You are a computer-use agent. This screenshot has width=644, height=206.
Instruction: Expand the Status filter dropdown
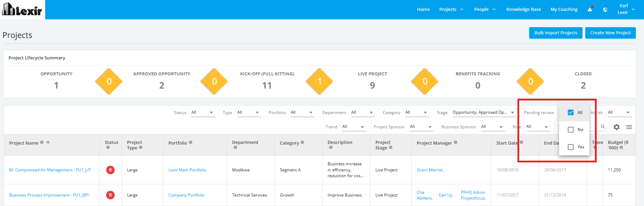point(203,113)
